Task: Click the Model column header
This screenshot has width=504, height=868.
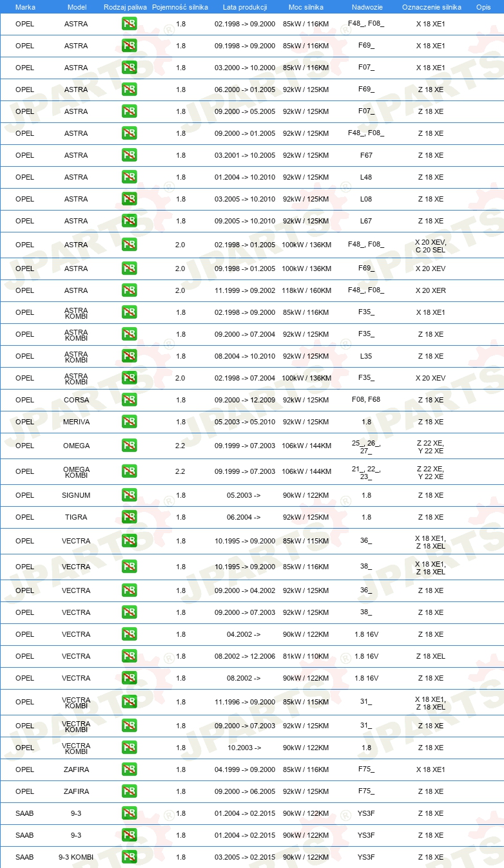Action: point(77,7)
